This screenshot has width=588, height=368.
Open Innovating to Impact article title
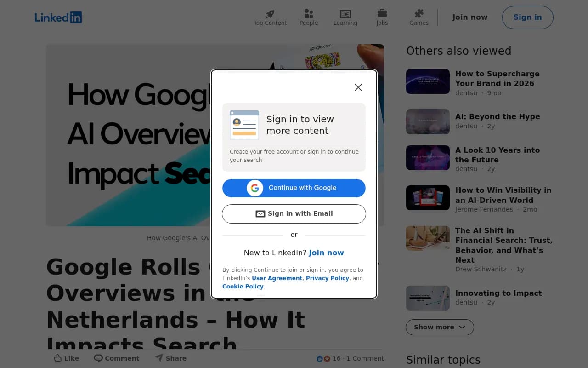[498, 293]
